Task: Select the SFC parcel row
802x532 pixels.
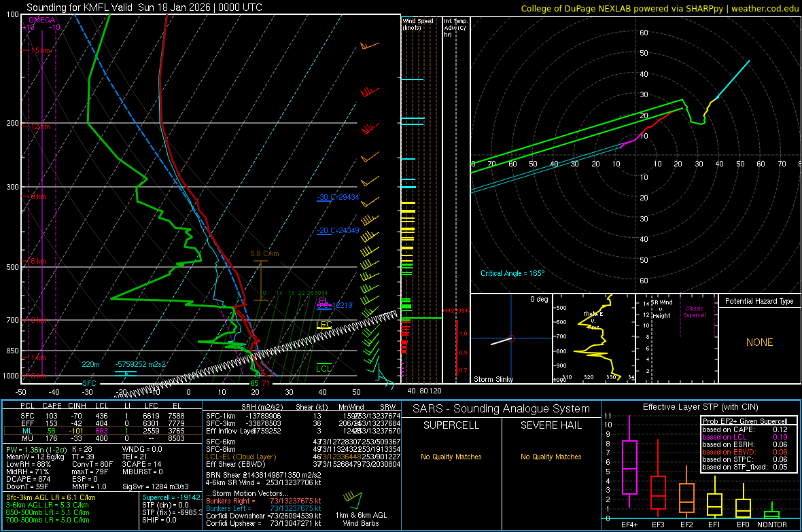Action: (103, 416)
